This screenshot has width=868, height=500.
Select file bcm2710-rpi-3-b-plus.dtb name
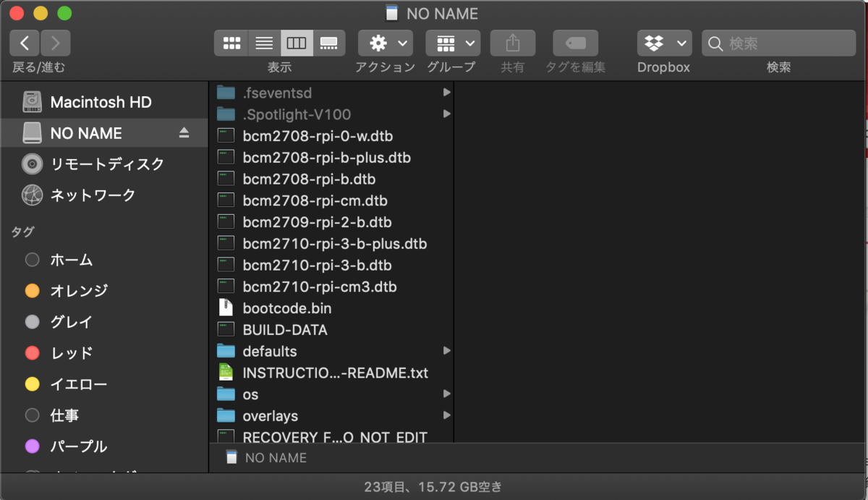click(335, 244)
